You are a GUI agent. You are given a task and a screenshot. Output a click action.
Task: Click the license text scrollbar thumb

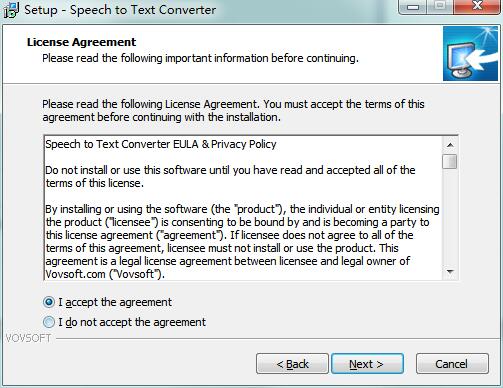(450, 162)
